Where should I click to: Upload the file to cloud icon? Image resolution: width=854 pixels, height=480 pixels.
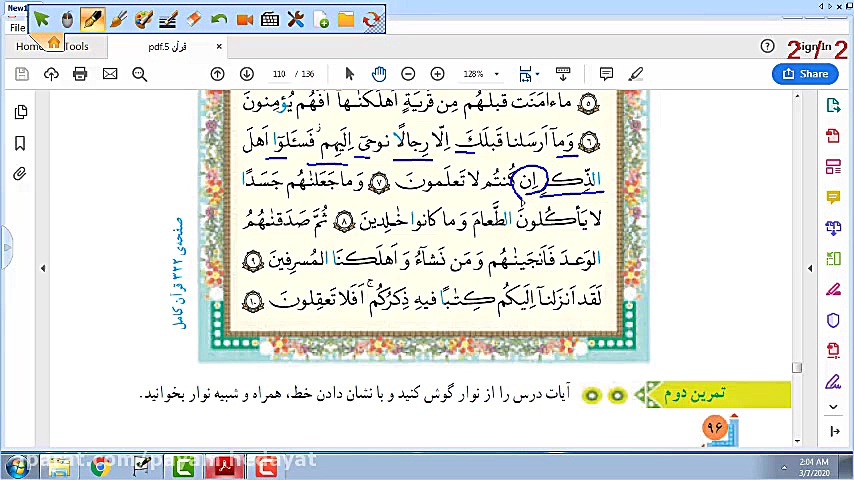pos(51,74)
